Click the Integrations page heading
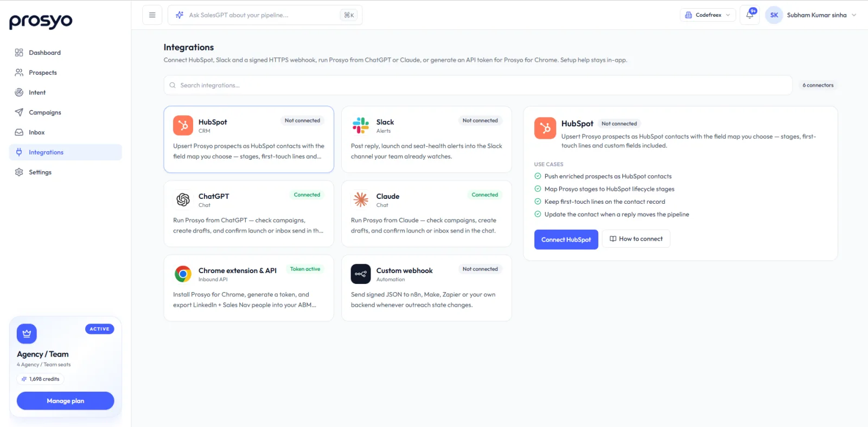Screen dimensions: 868x427 click(189, 48)
